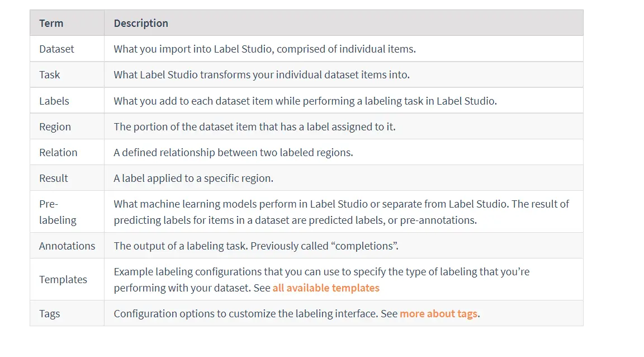
Task: Click the Annotations description mentioning completions
Action: (256, 246)
